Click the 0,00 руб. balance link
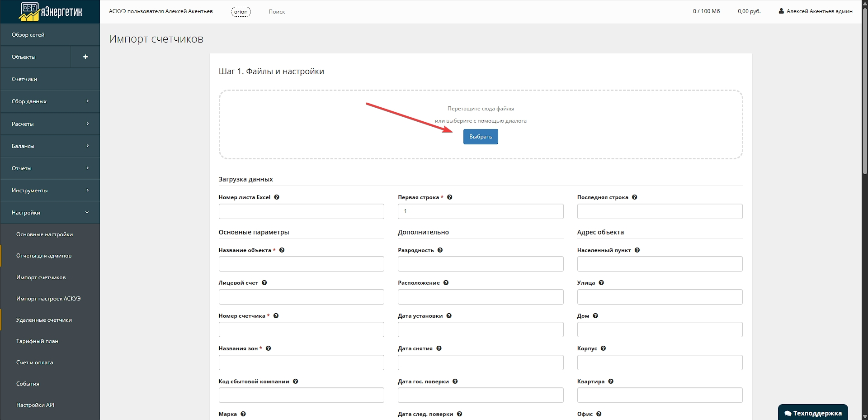Screen dimensions: 868x420 point(749,11)
